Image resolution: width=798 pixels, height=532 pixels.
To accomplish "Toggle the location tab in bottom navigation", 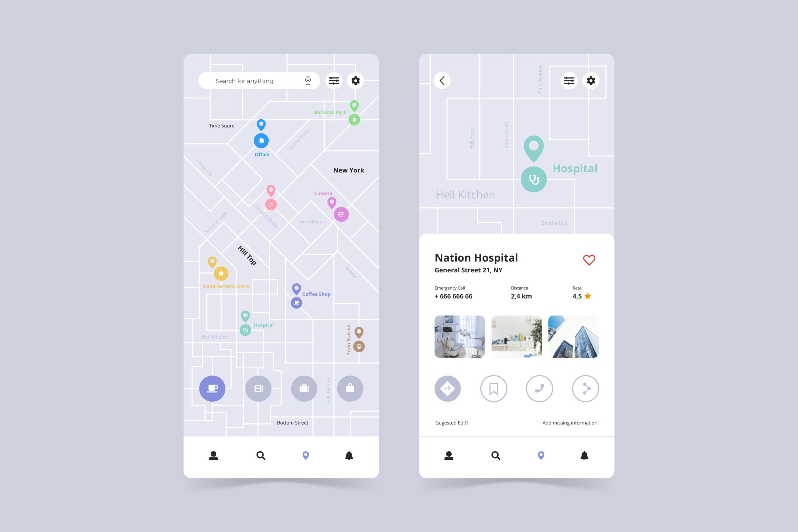I will pos(305,455).
